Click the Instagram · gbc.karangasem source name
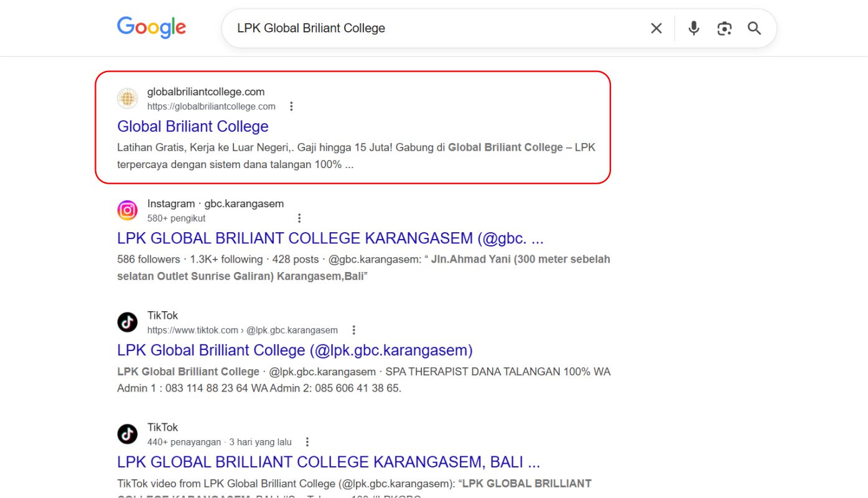Image resolution: width=868 pixels, height=498 pixels. pos(215,204)
